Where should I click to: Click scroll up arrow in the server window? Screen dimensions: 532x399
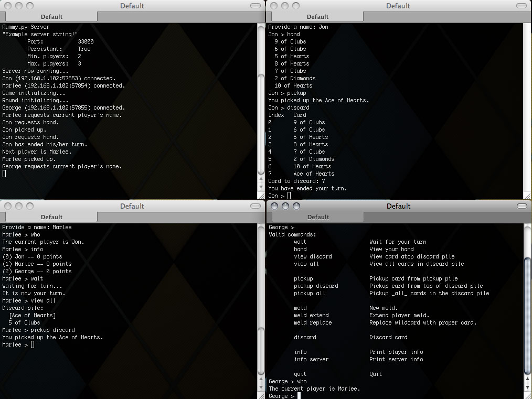[261, 179]
